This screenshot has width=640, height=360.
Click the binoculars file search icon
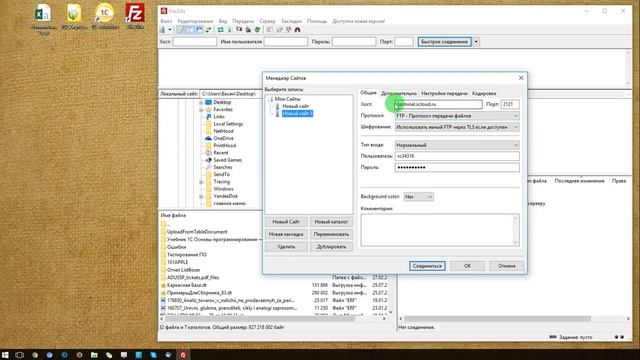[x=298, y=29]
